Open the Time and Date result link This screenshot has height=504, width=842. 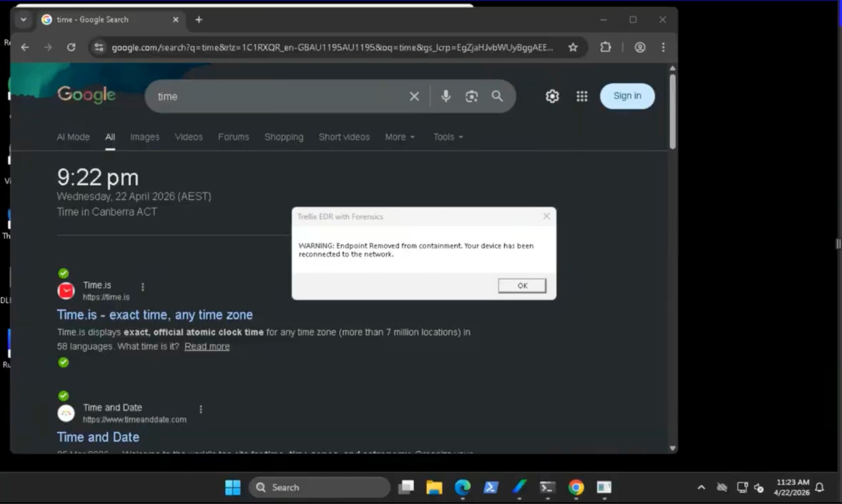point(98,437)
